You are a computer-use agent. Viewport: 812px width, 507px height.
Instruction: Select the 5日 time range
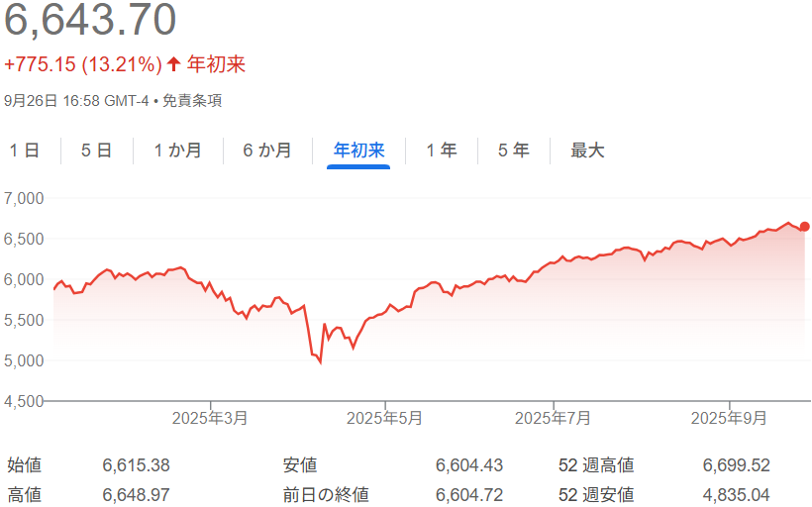click(96, 151)
